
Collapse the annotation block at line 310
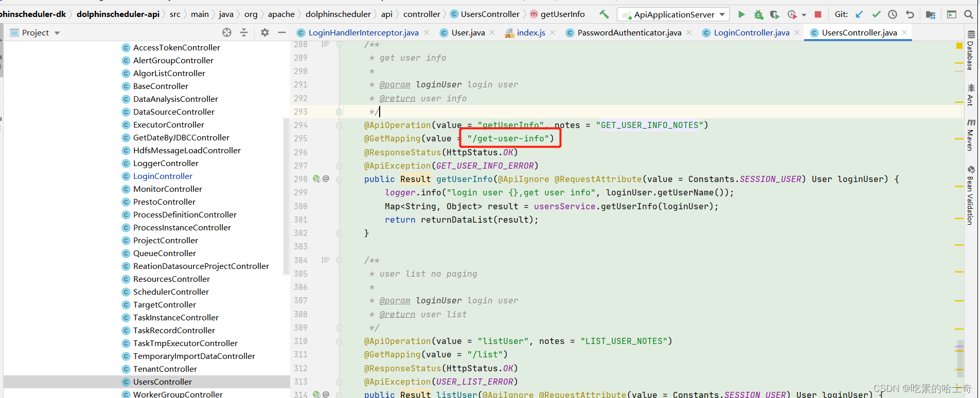pos(339,341)
